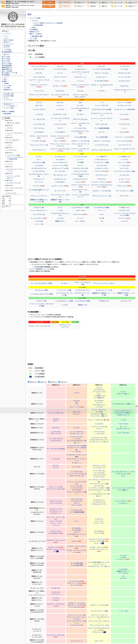Viewport: 138px width, 644px height.
Task: Open 機体一覧 in the sidebar menu
Action: (x=6, y=55)
